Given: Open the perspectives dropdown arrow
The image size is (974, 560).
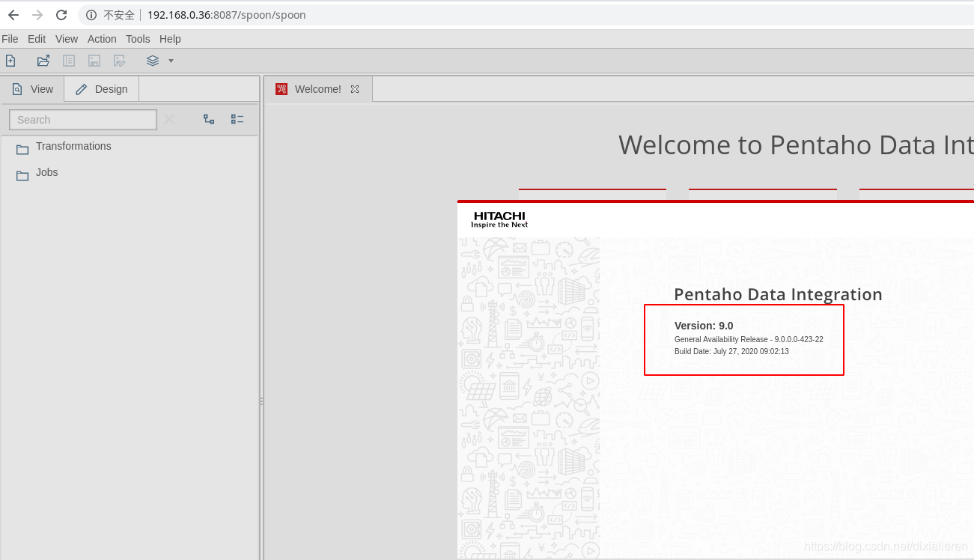Looking at the screenshot, I should 171,61.
